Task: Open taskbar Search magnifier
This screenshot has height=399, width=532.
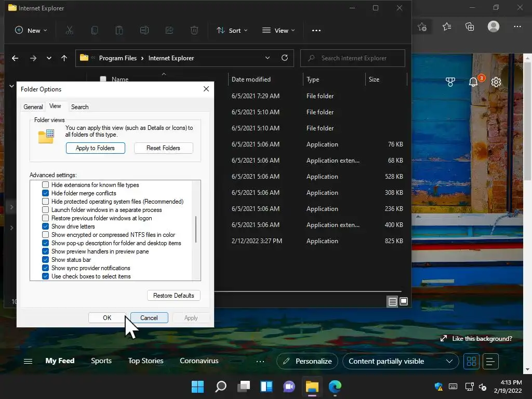Action: click(x=220, y=387)
